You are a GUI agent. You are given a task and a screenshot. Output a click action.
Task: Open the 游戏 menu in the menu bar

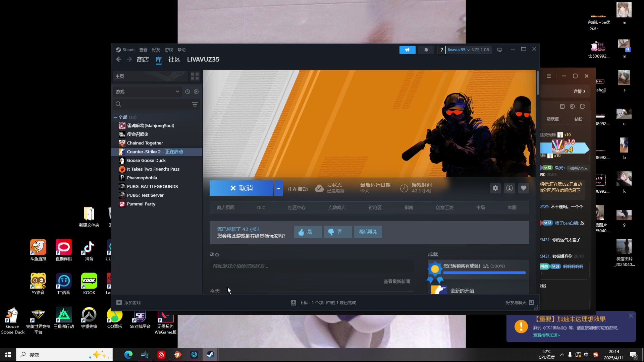[x=169, y=50]
